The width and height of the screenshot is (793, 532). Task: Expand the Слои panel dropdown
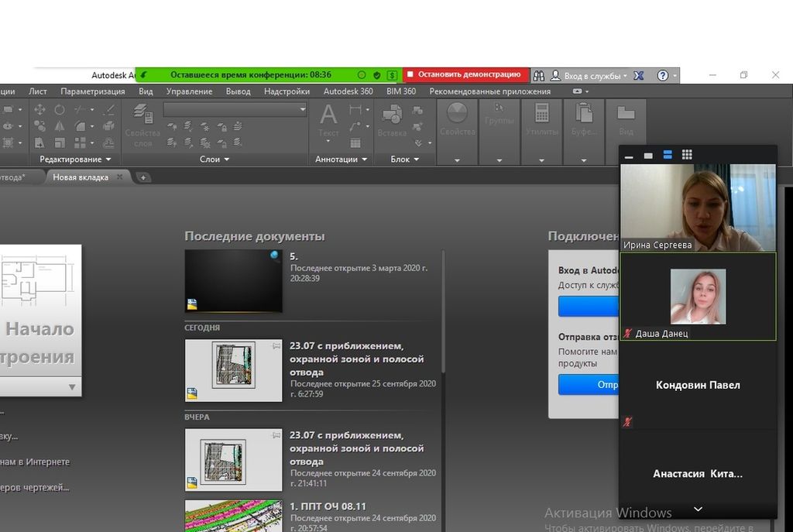215,160
